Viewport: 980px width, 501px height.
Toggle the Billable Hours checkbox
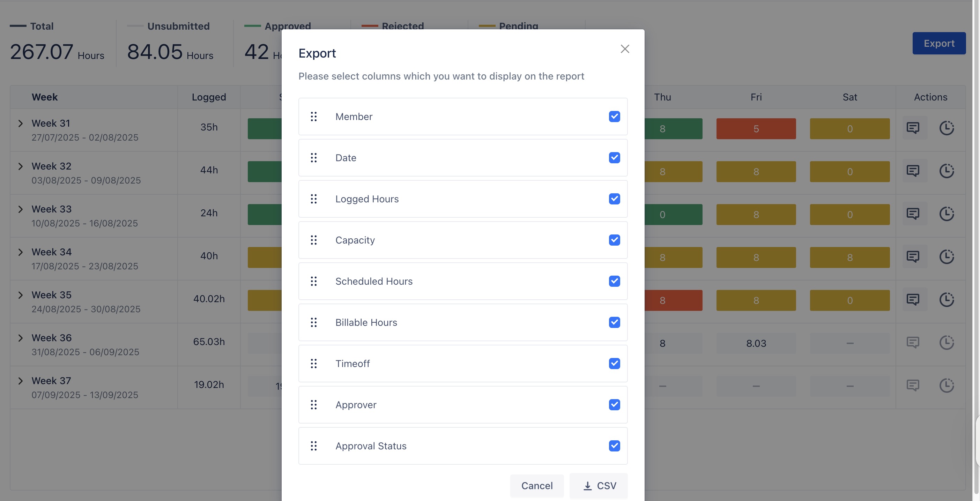(614, 323)
